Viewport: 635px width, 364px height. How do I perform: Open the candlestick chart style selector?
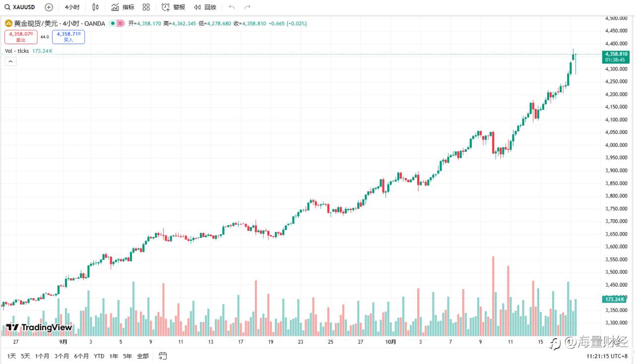tap(96, 7)
